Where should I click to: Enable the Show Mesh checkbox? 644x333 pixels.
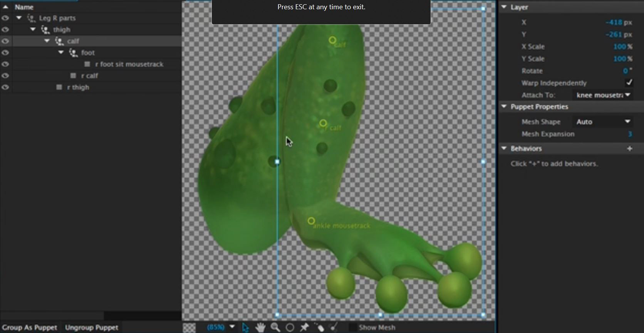pyautogui.click(x=352, y=328)
